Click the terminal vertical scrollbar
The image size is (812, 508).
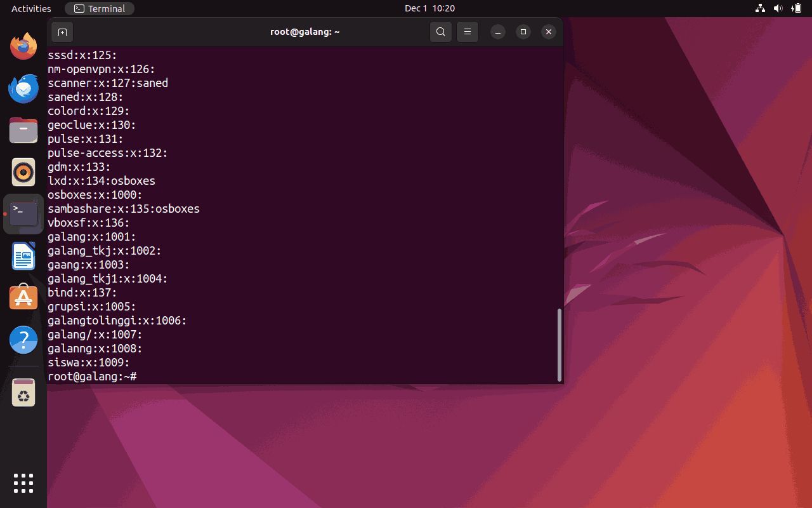[x=559, y=345]
